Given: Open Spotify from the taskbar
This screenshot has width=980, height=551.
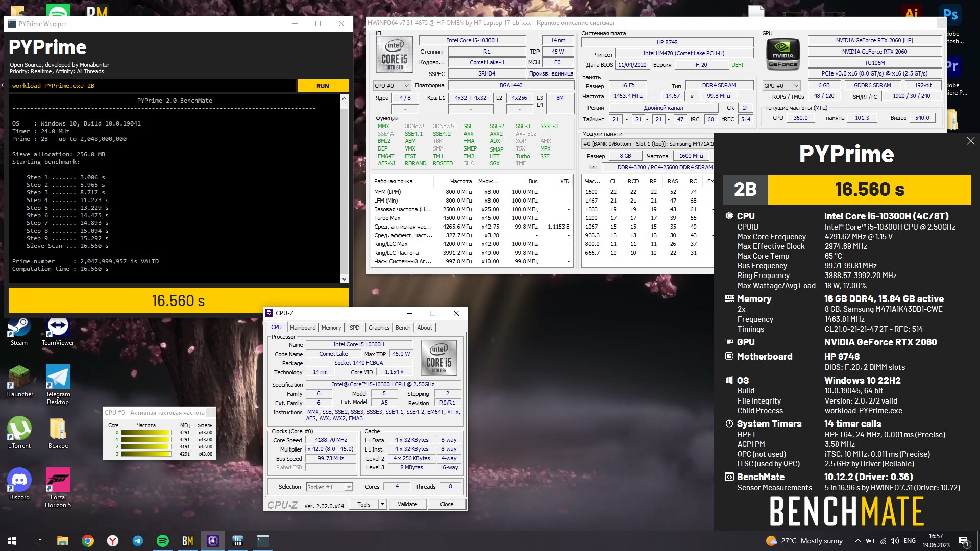Looking at the screenshot, I should 163,541.
